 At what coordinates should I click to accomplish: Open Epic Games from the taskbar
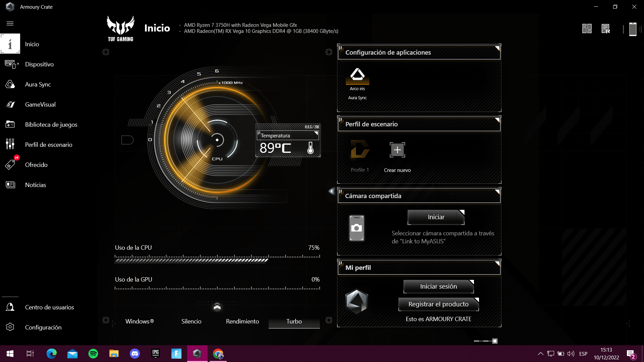coord(156,354)
